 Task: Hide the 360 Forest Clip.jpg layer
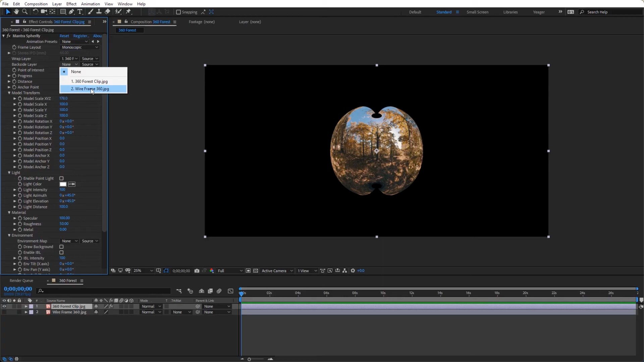4,306
